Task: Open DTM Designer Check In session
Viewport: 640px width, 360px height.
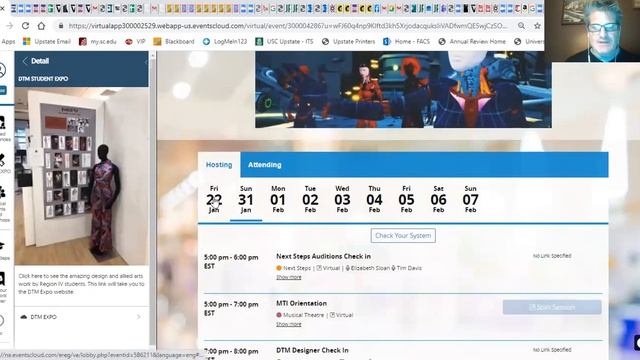Action: (312, 350)
